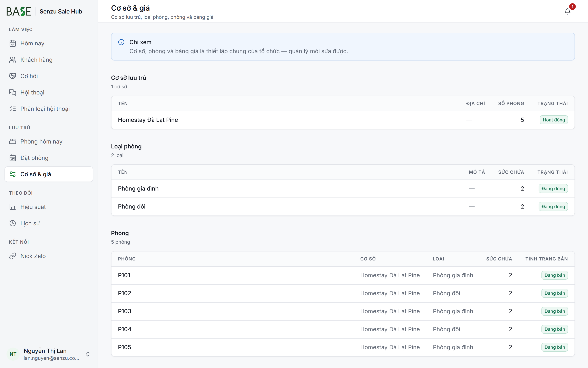The image size is (588, 368).
Task: Click room P102 in the room table
Action: coord(124,293)
